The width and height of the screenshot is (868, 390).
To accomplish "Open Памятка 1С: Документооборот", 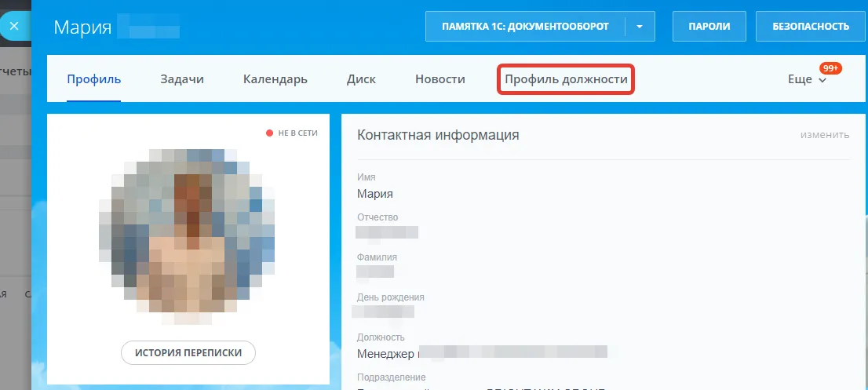I will pos(525,27).
